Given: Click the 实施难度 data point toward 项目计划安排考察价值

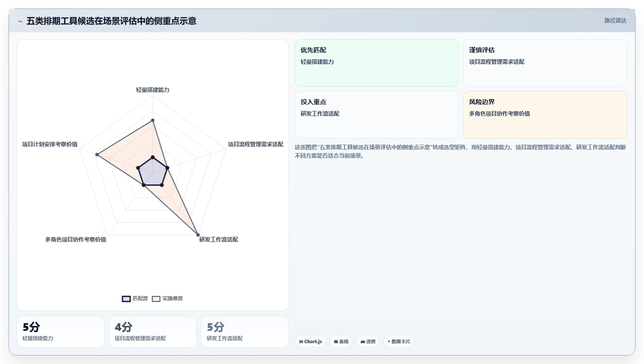Looking at the screenshot, I should point(97,154).
